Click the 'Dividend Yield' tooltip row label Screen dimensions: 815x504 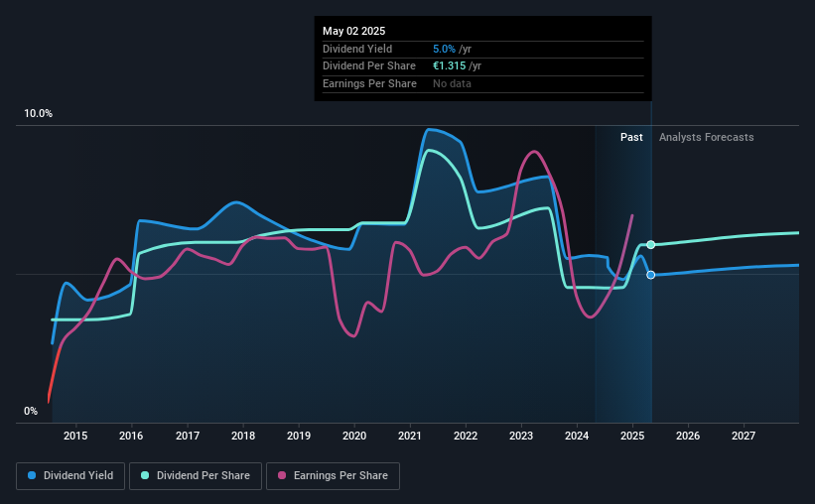[357, 49]
